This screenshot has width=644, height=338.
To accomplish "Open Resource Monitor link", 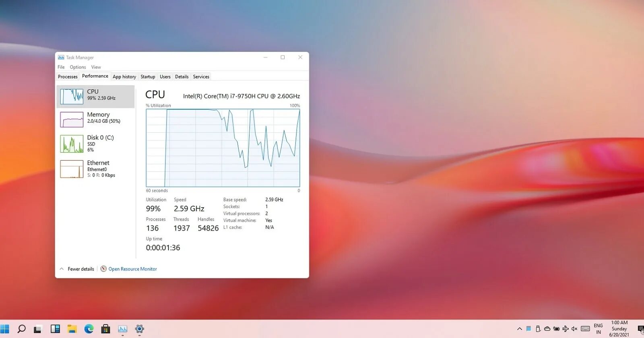I will coord(132,269).
